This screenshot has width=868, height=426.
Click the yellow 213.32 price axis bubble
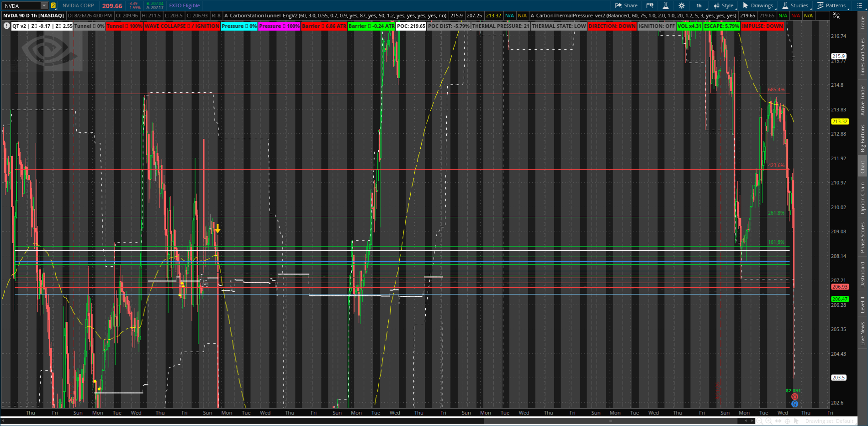click(840, 121)
